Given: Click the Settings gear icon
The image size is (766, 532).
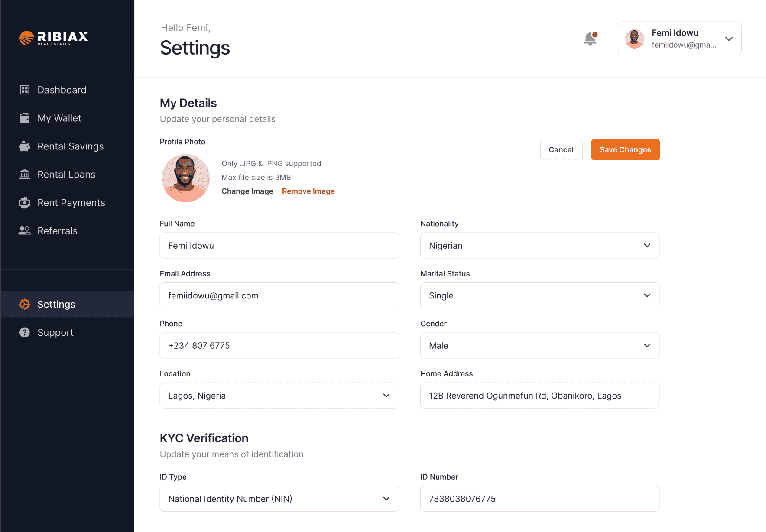Looking at the screenshot, I should pos(25,304).
